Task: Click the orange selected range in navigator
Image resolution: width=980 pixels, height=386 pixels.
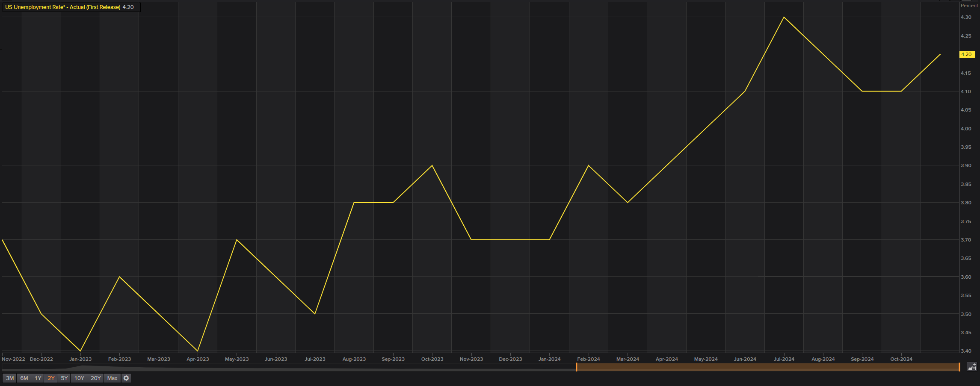Action: (x=768, y=367)
